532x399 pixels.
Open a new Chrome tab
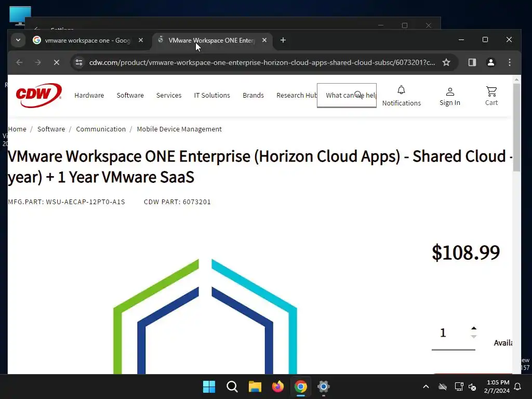(283, 40)
